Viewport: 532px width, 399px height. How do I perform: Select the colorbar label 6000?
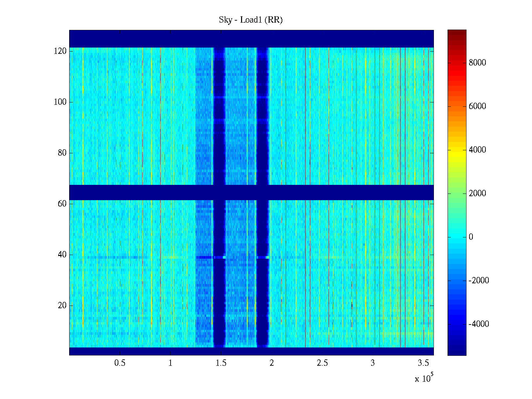477,106
